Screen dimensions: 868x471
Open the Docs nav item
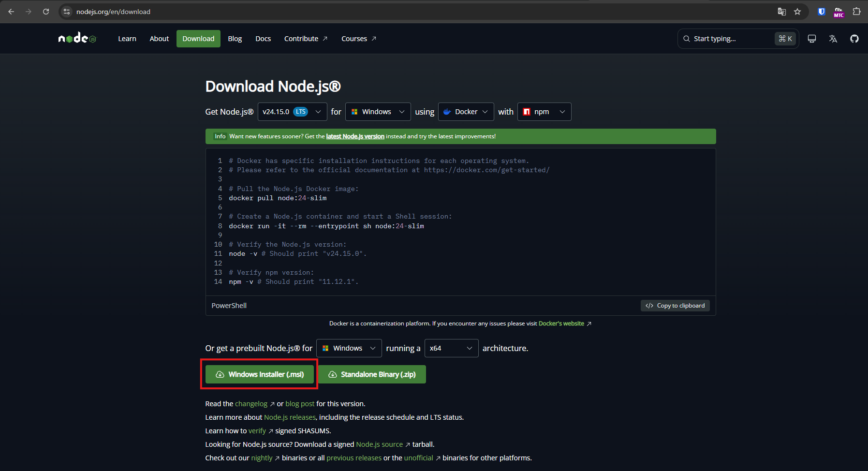click(x=263, y=39)
